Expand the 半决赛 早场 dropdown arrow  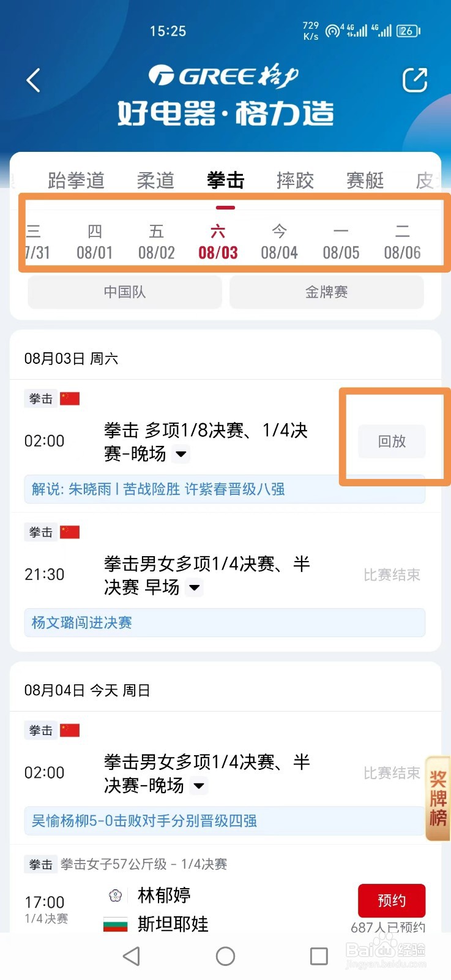point(195,588)
